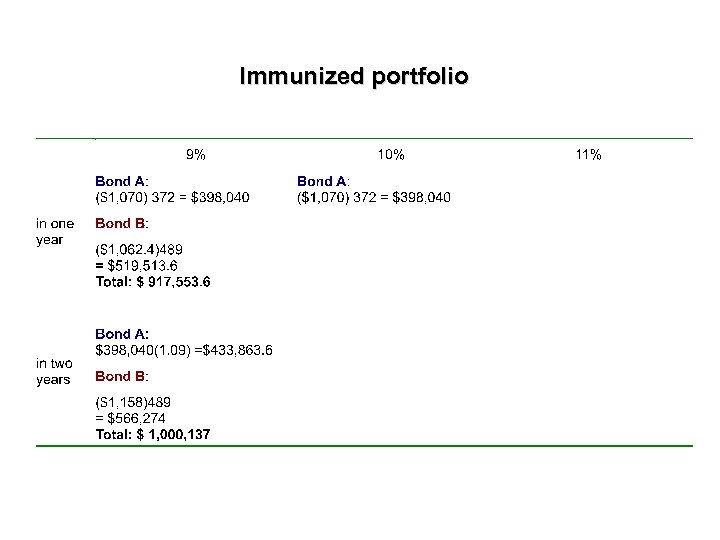Click the $398,040 calculation in the 9% column
The height and width of the screenshot is (540, 720).
click(x=172, y=197)
